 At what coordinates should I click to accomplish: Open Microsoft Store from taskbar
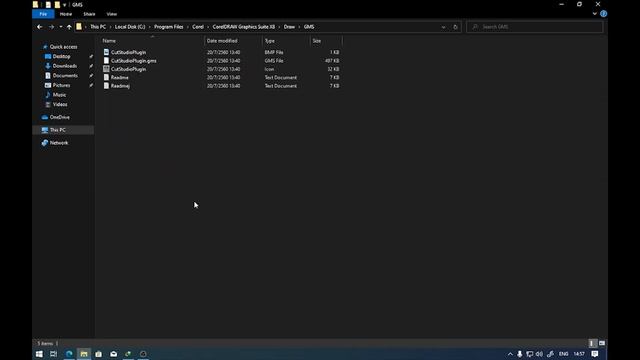(x=98, y=354)
